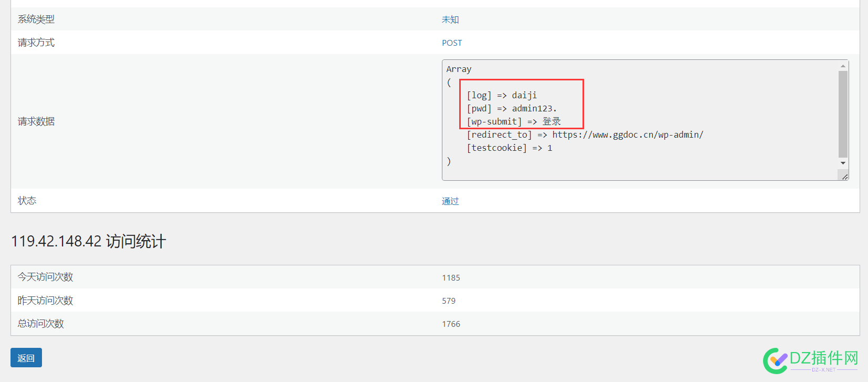Screen dimensions: 868x382
Task: Click the Array header text in data box
Action: (459, 69)
